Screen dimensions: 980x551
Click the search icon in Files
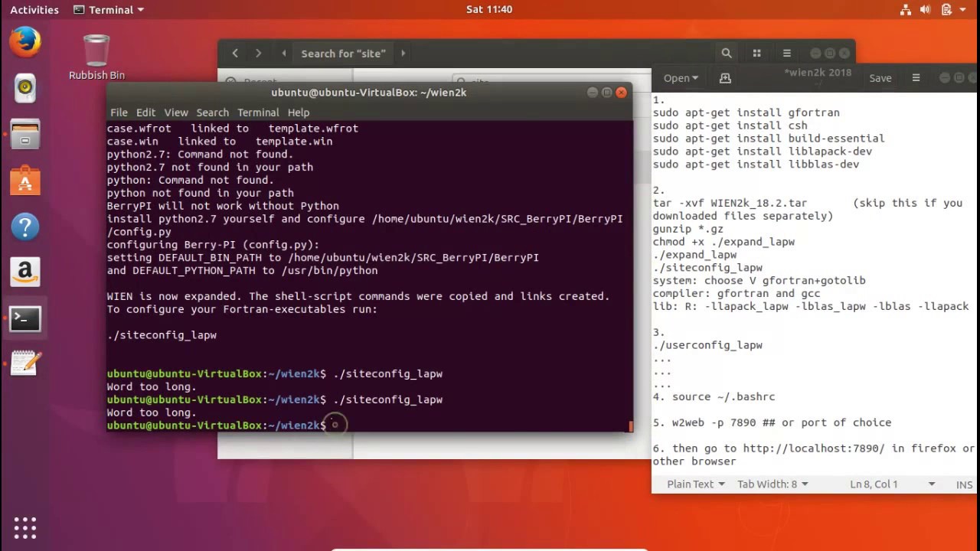[727, 54]
